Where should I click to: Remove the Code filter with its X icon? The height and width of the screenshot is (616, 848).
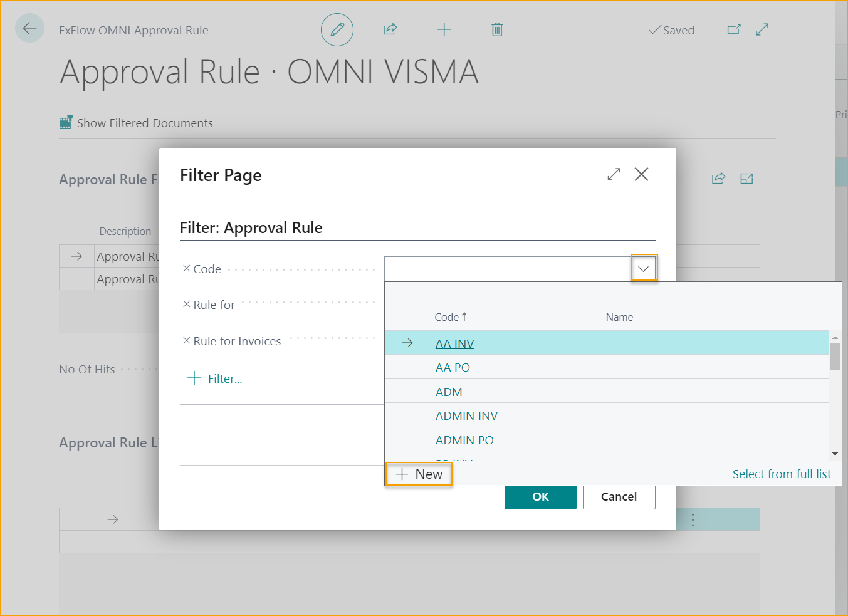(186, 268)
